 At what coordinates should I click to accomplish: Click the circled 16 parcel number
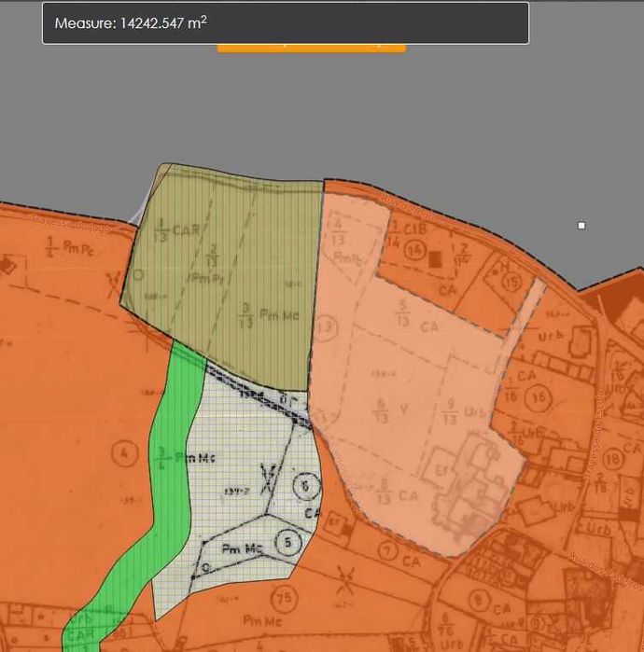[x=538, y=398]
